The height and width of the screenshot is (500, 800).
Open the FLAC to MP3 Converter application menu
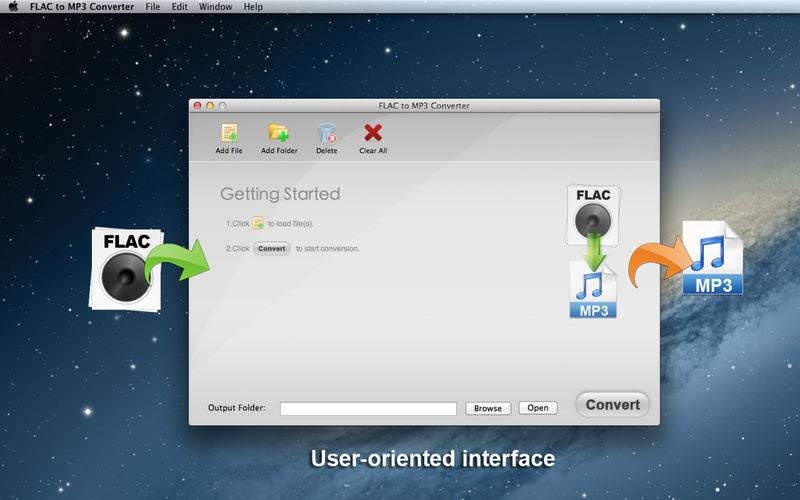82,7
